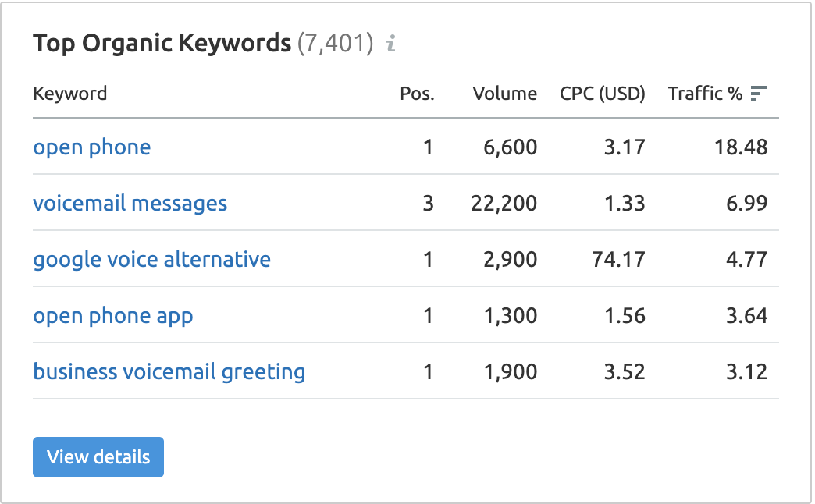Click the 3.64 traffic percentage

[x=747, y=316]
